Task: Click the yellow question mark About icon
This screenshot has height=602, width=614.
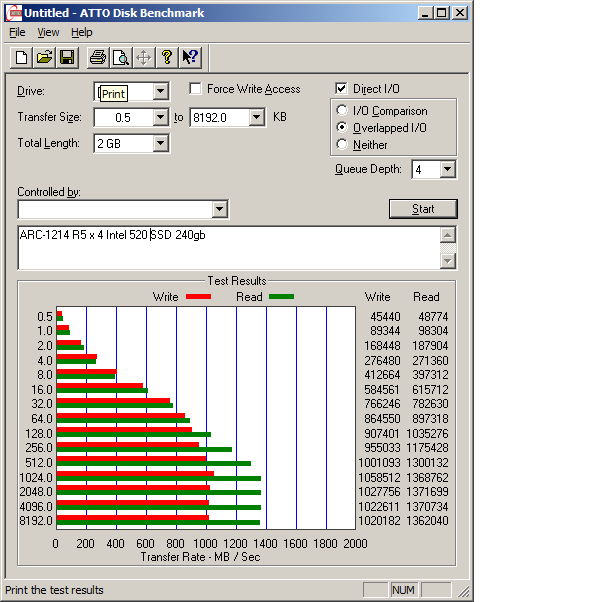Action: pyautogui.click(x=166, y=57)
